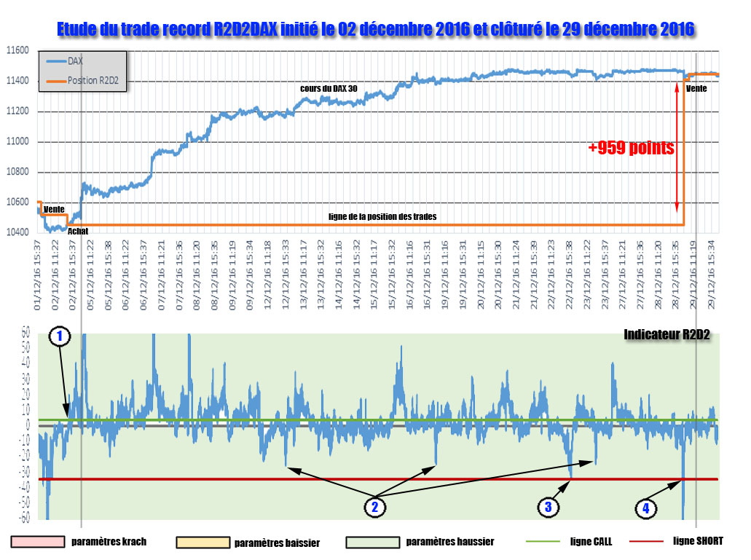The image size is (751, 560).
Task: Click 'ligne de la position des trades' label
Action: point(382,217)
